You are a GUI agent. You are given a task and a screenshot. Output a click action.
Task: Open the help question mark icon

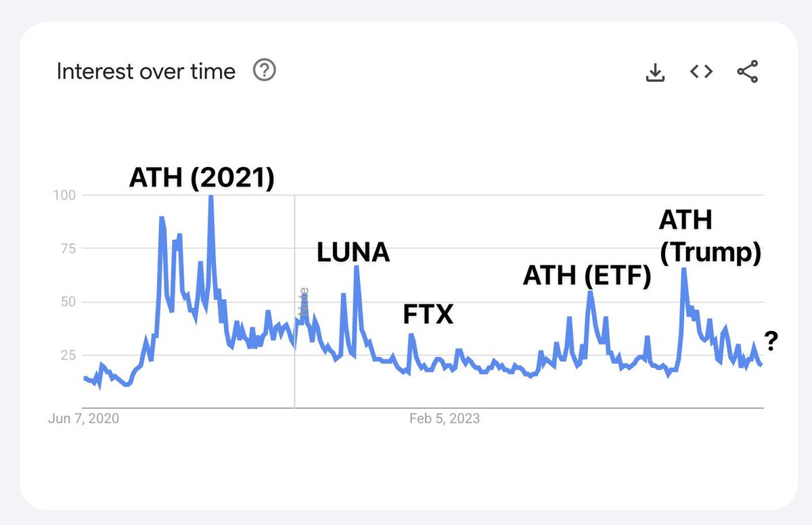[265, 70]
